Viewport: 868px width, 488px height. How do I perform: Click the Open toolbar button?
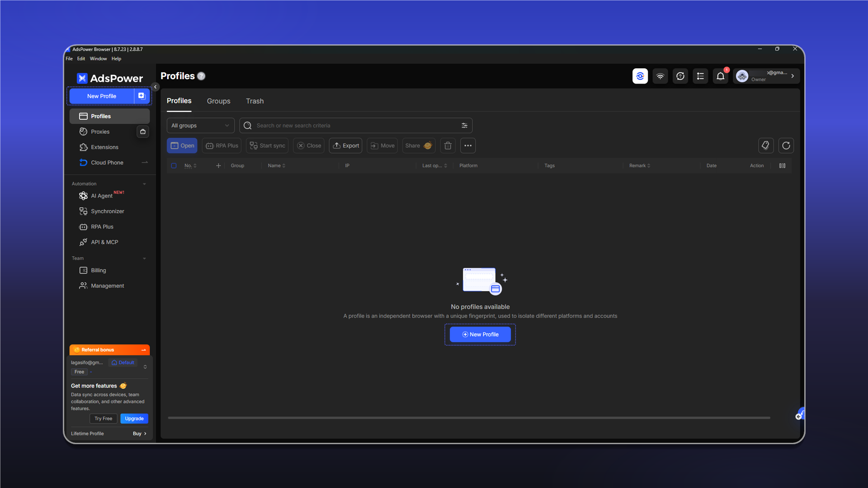(182, 145)
